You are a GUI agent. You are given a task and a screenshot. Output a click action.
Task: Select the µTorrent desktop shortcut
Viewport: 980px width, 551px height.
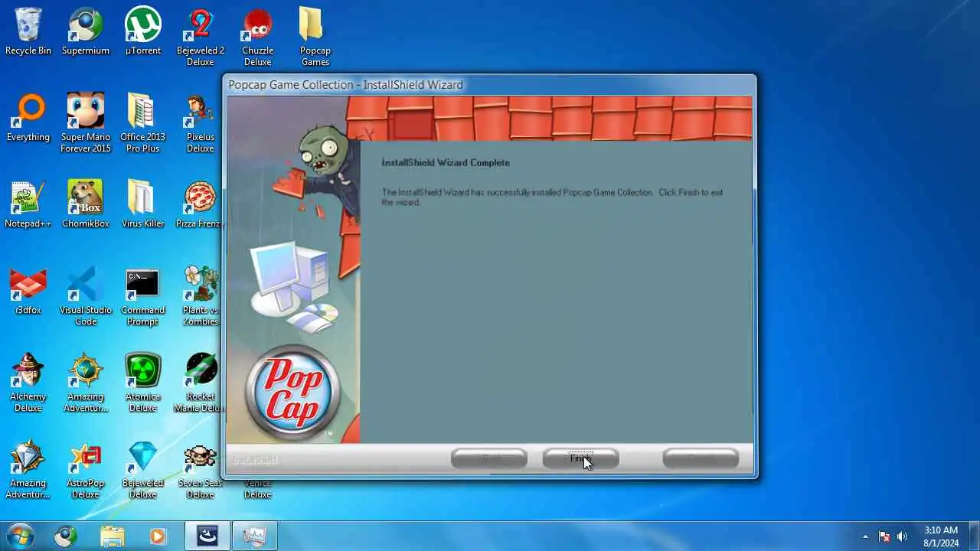pos(143,32)
